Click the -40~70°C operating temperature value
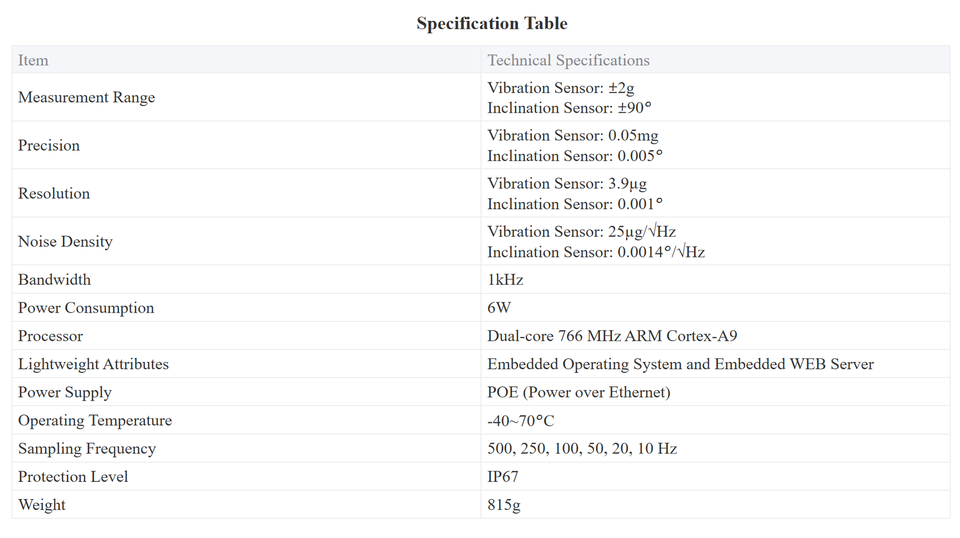The height and width of the screenshot is (538, 960). click(x=520, y=420)
